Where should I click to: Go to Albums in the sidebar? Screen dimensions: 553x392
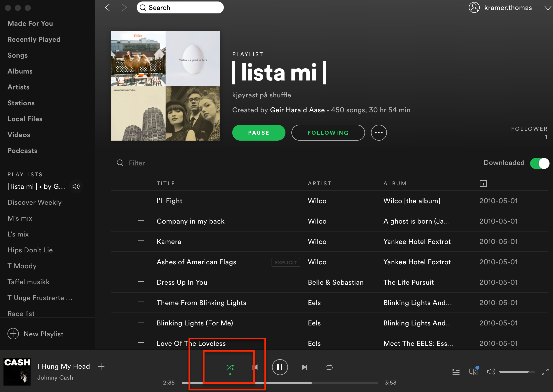click(x=20, y=71)
